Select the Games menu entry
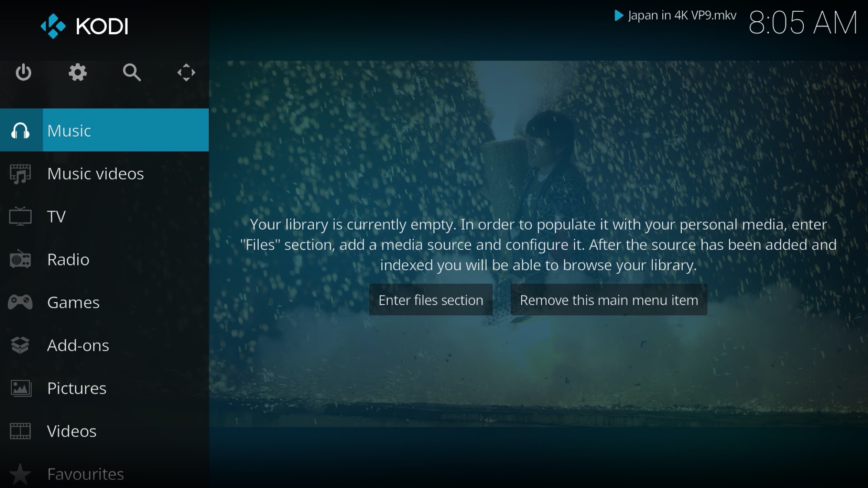 pos(104,302)
